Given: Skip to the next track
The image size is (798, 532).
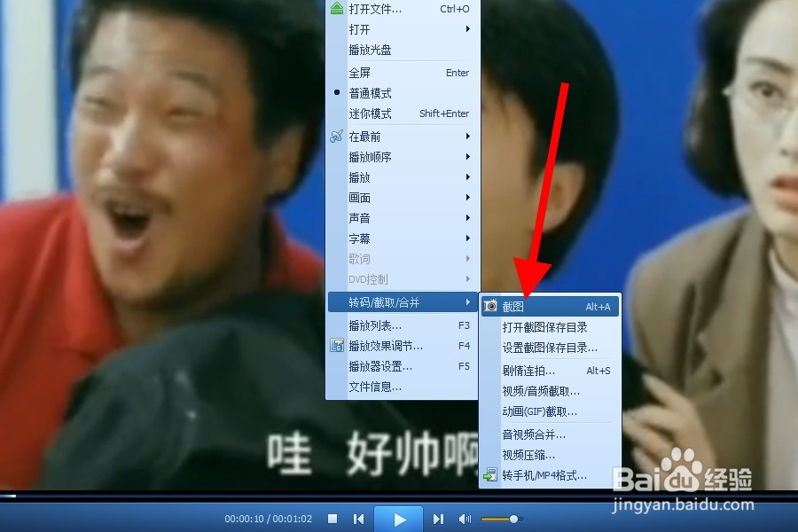Looking at the screenshot, I should tap(438, 519).
